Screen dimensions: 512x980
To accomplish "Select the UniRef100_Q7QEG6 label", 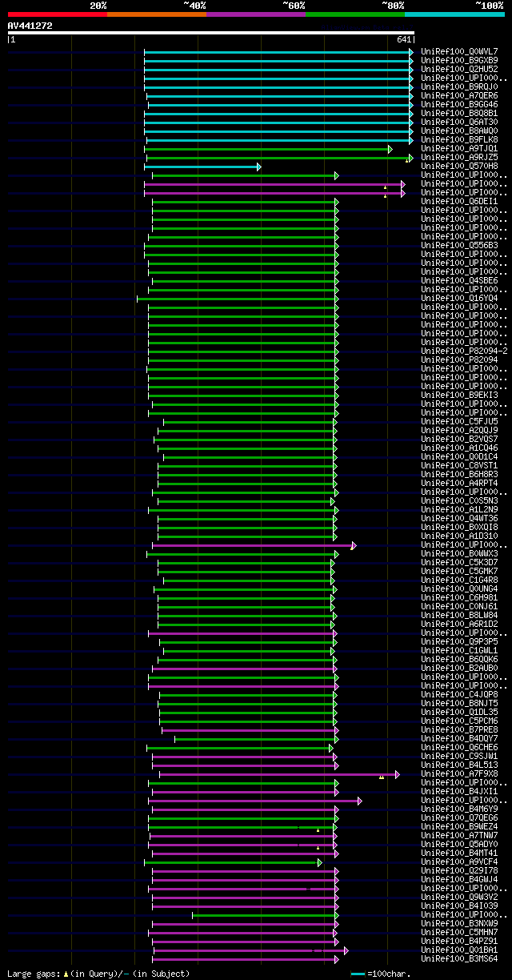I will coord(459,817).
